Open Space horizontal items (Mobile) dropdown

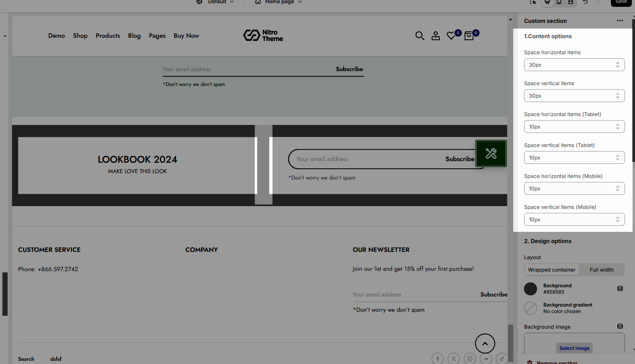574,188
